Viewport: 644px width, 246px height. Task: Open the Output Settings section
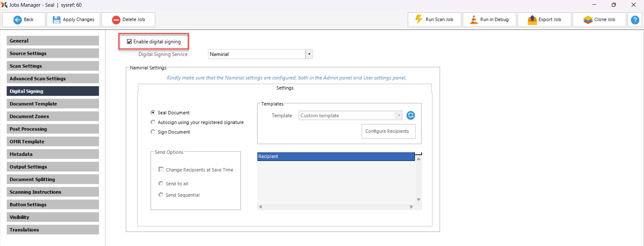coord(53,167)
